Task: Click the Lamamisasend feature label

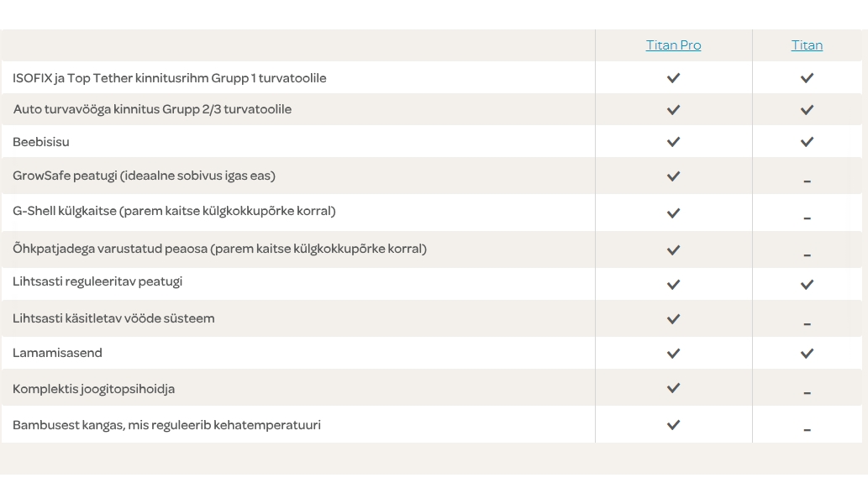Action: pos(58,353)
